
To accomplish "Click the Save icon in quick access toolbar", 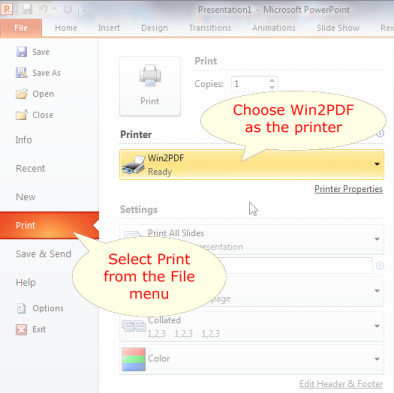I will [27, 9].
